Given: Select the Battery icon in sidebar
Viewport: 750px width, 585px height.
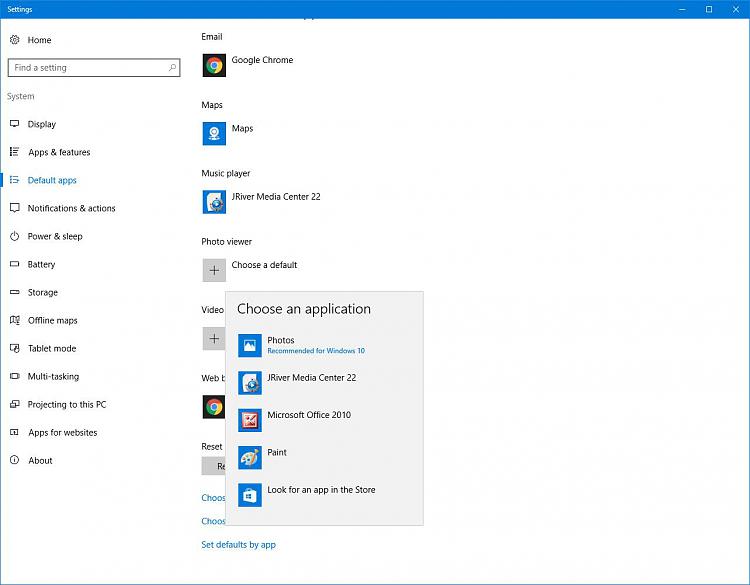Looking at the screenshot, I should [15, 264].
